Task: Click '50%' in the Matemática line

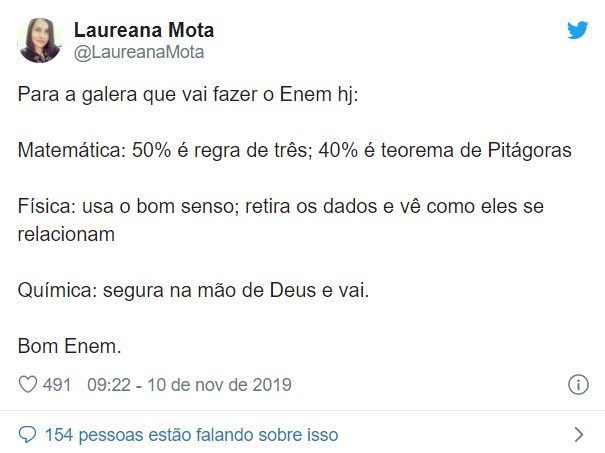Action: pos(151,150)
